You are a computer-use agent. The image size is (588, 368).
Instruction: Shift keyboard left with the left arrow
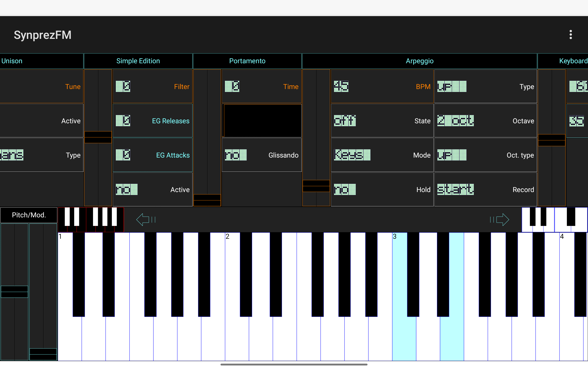(146, 219)
